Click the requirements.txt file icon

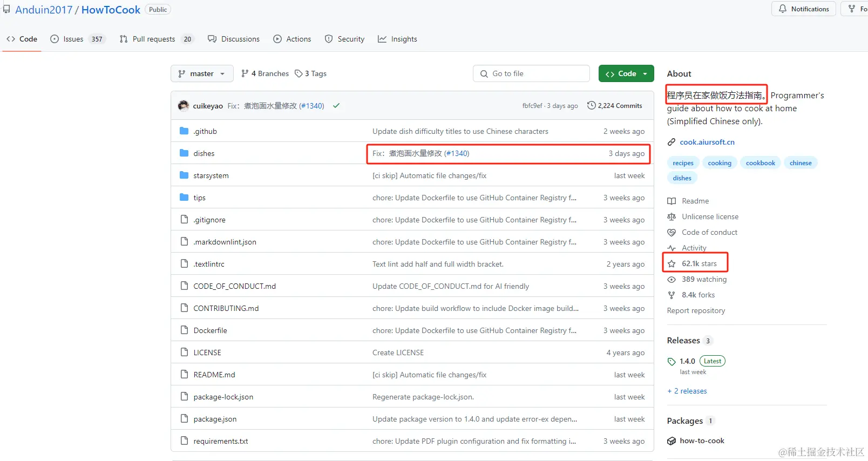pos(184,440)
